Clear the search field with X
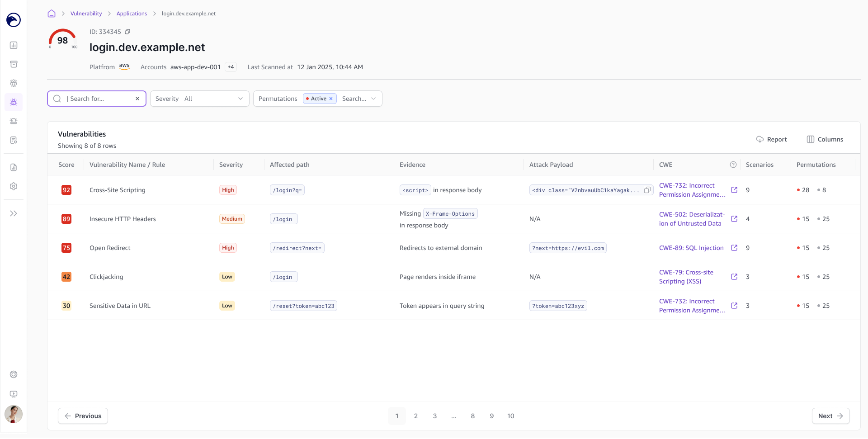This screenshot has width=868, height=439. (x=137, y=99)
